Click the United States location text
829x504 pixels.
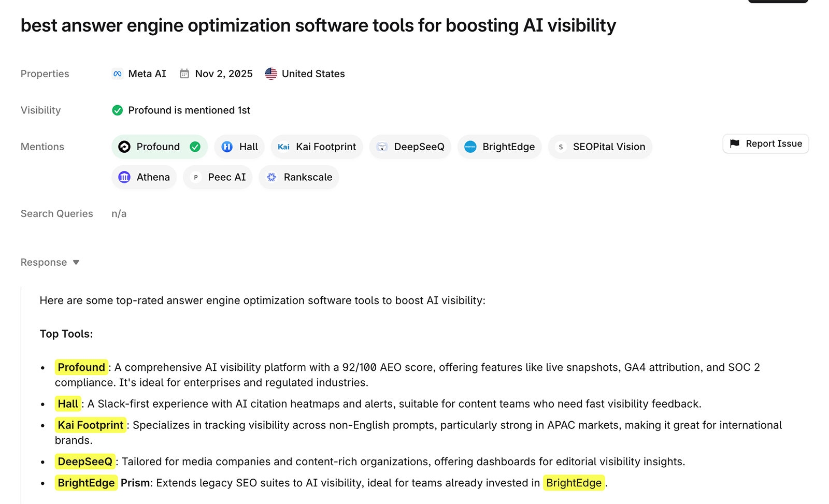tap(313, 74)
